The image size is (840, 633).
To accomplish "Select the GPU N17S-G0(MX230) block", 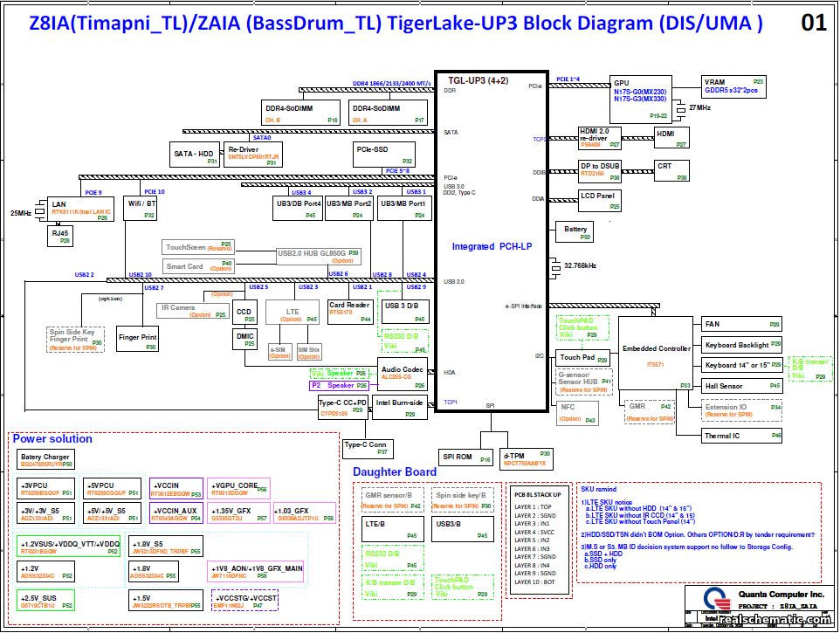I will (x=641, y=100).
